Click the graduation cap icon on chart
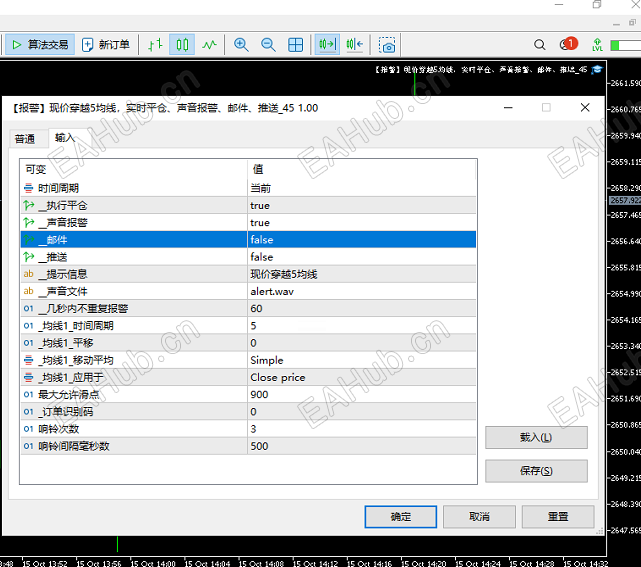Image resolution: width=641 pixels, height=567 pixels. click(597, 69)
